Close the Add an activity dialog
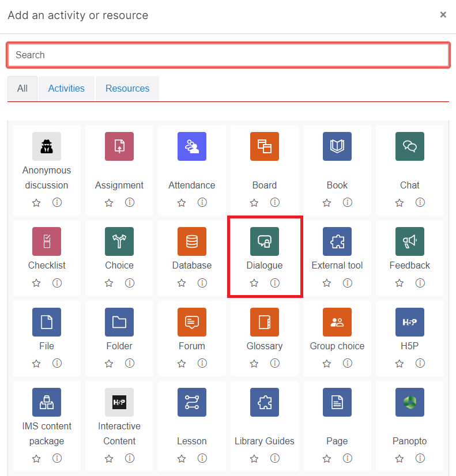456x476 pixels. click(443, 14)
